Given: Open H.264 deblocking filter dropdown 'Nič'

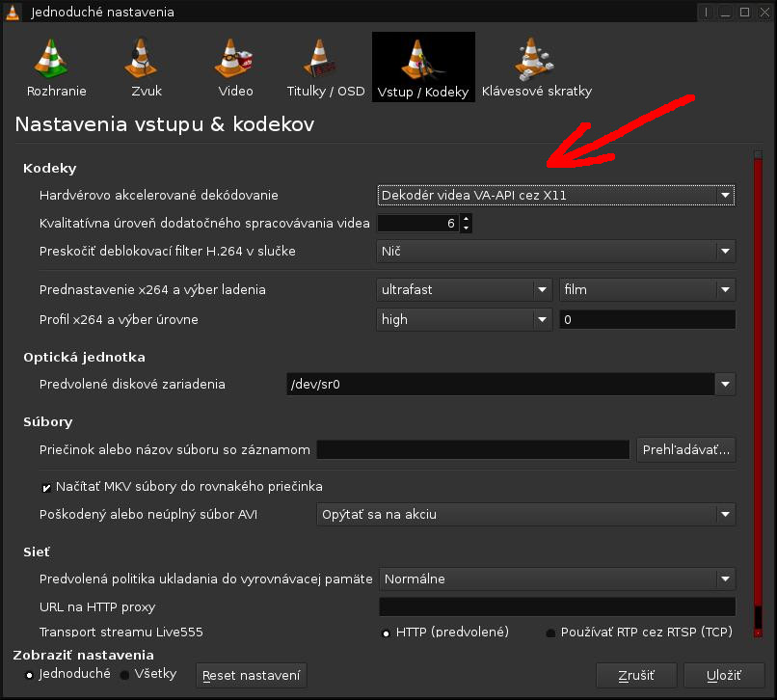Looking at the screenshot, I should 556,252.
